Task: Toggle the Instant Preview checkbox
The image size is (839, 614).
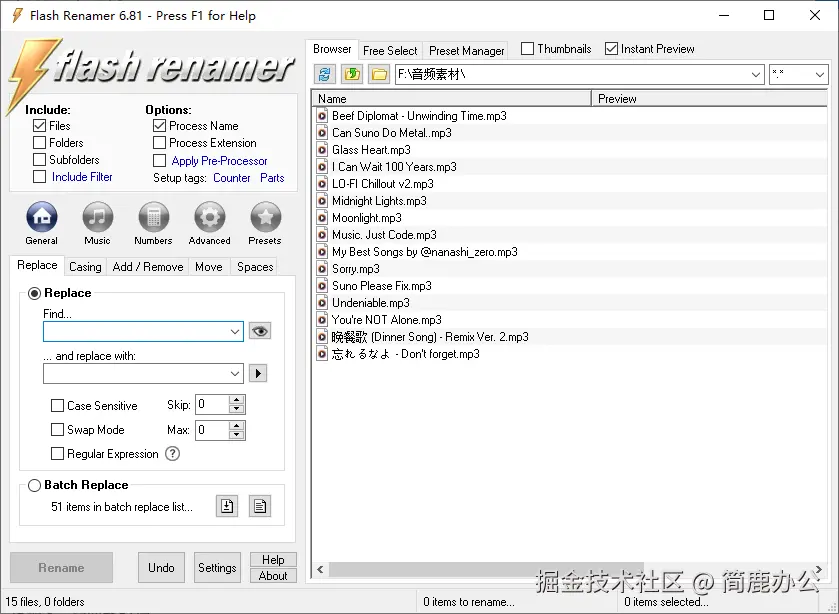Action: [x=611, y=49]
